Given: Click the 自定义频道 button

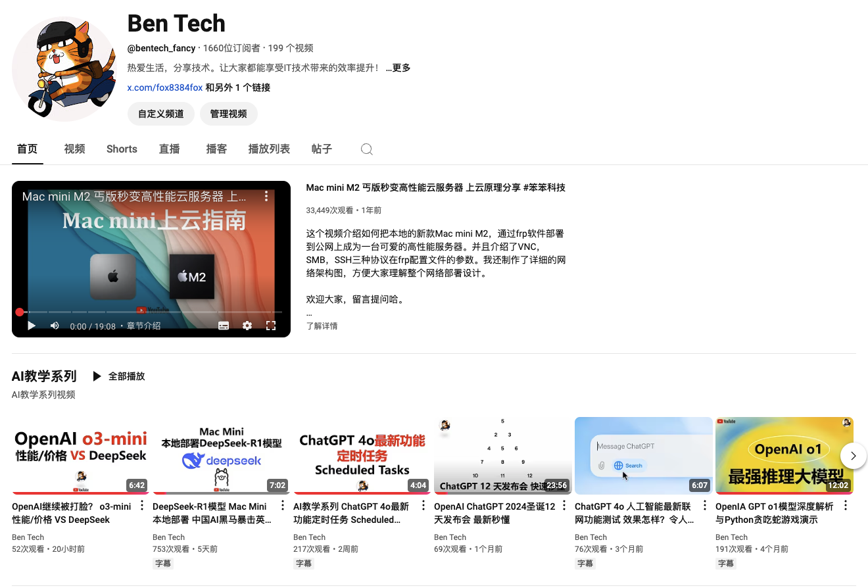Looking at the screenshot, I should click(x=160, y=114).
